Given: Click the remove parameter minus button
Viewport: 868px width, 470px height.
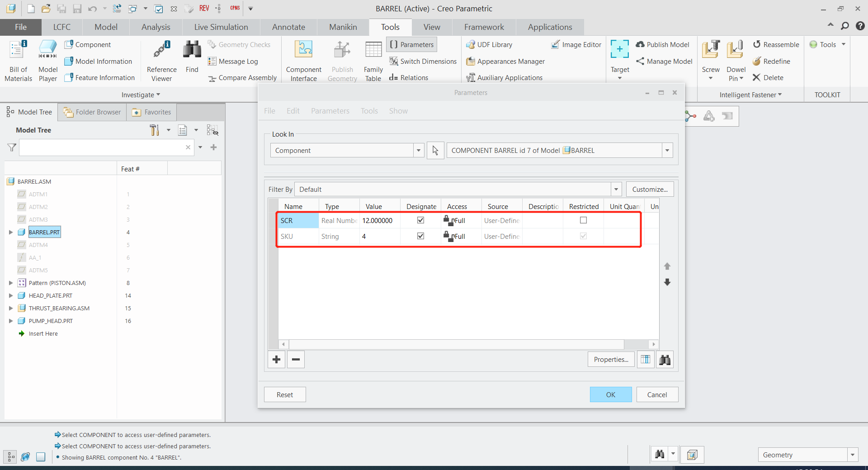Looking at the screenshot, I should (x=296, y=360).
